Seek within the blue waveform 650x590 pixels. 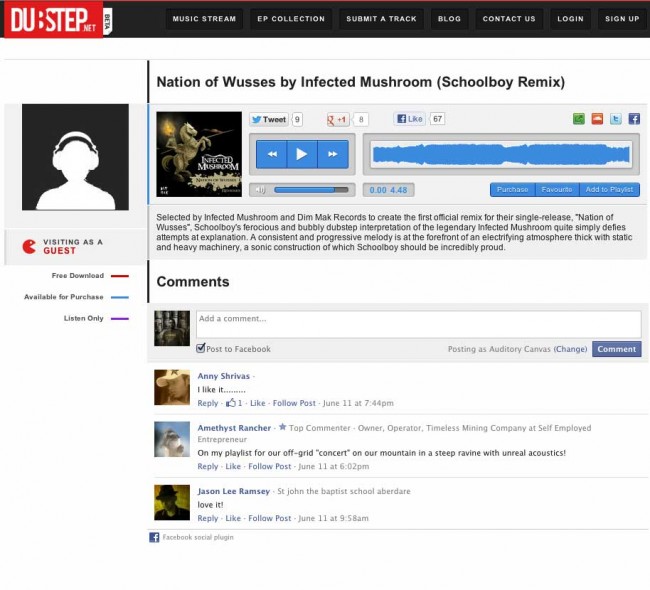501,154
